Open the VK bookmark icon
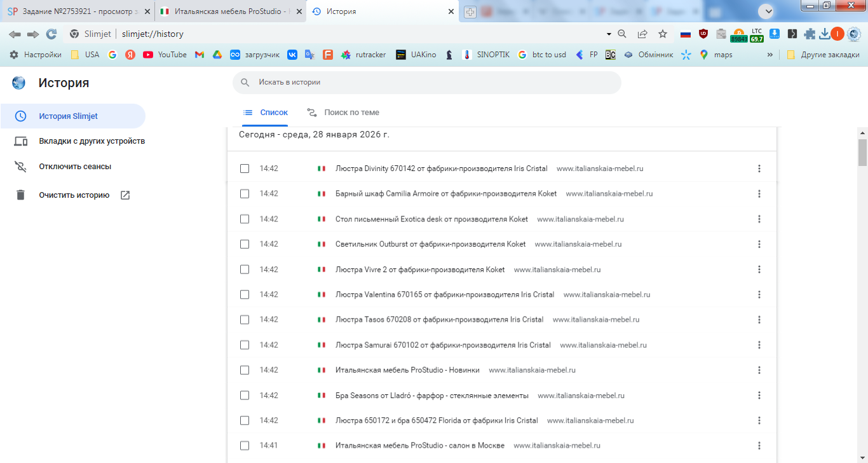Screen dimensions: 868x463 [292, 55]
